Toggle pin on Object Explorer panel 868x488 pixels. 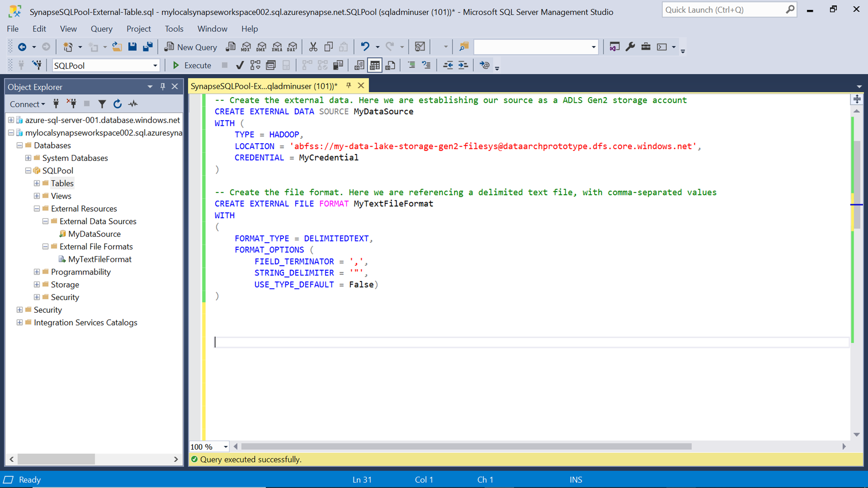(x=163, y=87)
